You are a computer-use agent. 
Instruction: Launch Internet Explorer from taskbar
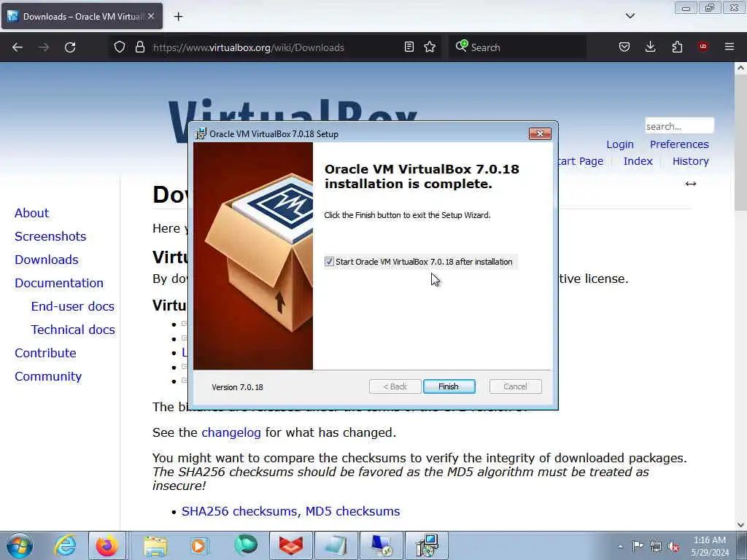[x=64, y=545]
